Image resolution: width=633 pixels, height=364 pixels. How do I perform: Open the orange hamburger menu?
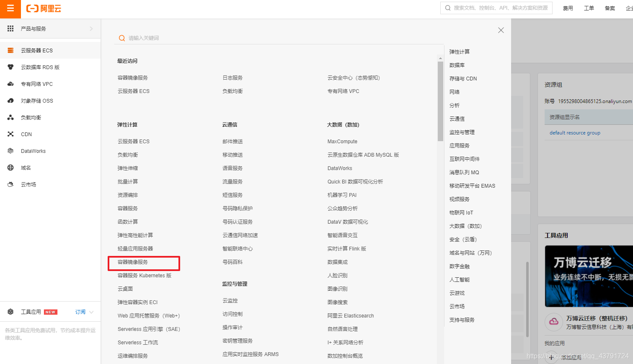(x=10, y=8)
